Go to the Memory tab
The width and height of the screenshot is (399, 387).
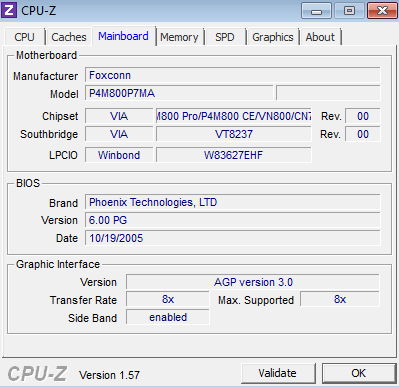[x=179, y=37]
